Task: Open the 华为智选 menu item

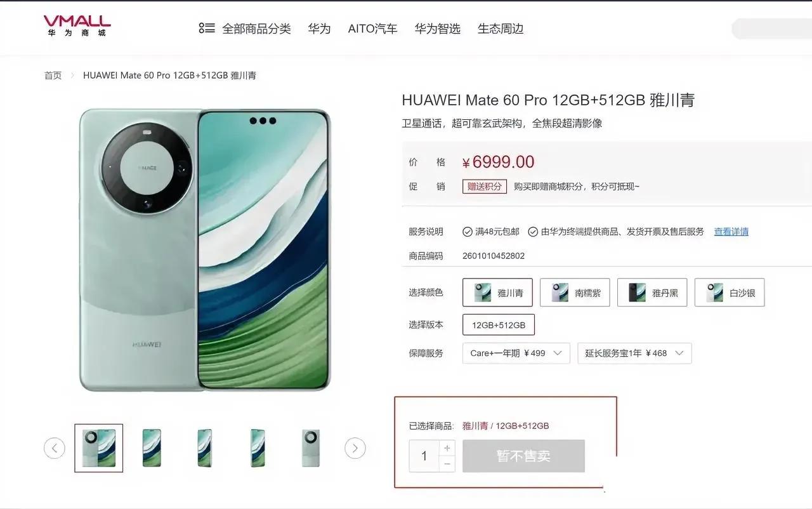Action: point(438,29)
